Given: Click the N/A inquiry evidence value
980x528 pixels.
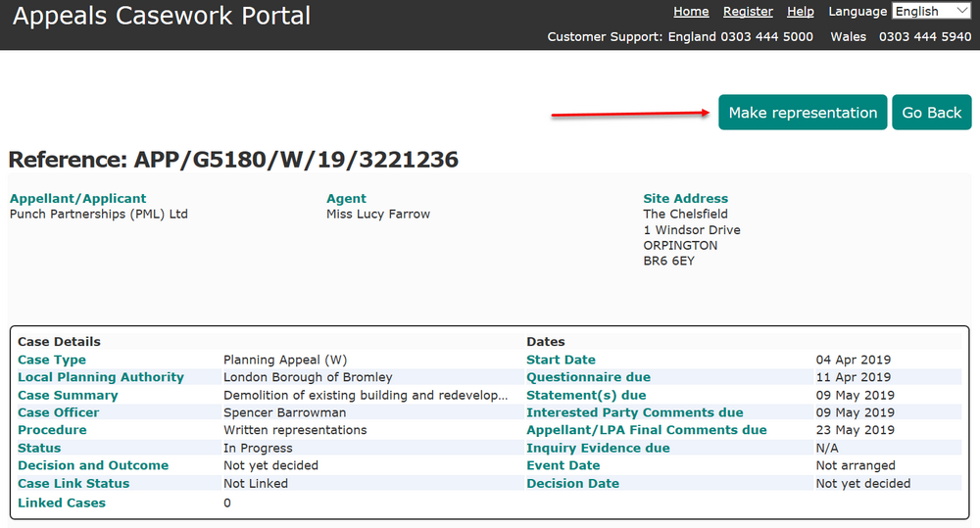Looking at the screenshot, I should click(x=827, y=448).
